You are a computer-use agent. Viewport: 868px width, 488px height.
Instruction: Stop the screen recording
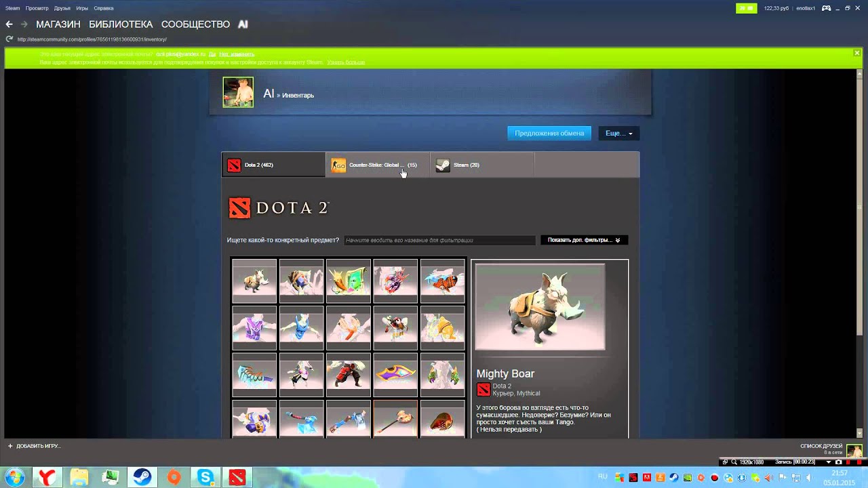tap(859, 462)
